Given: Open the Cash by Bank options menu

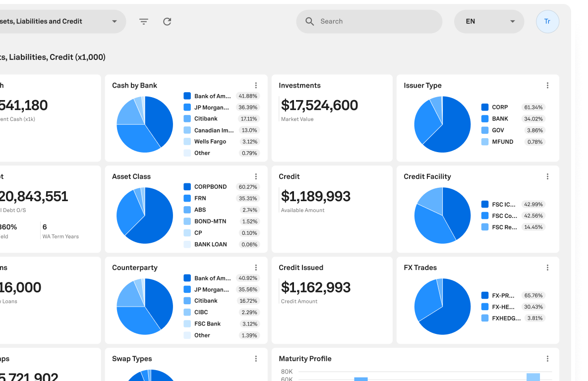Looking at the screenshot, I should click(x=256, y=85).
